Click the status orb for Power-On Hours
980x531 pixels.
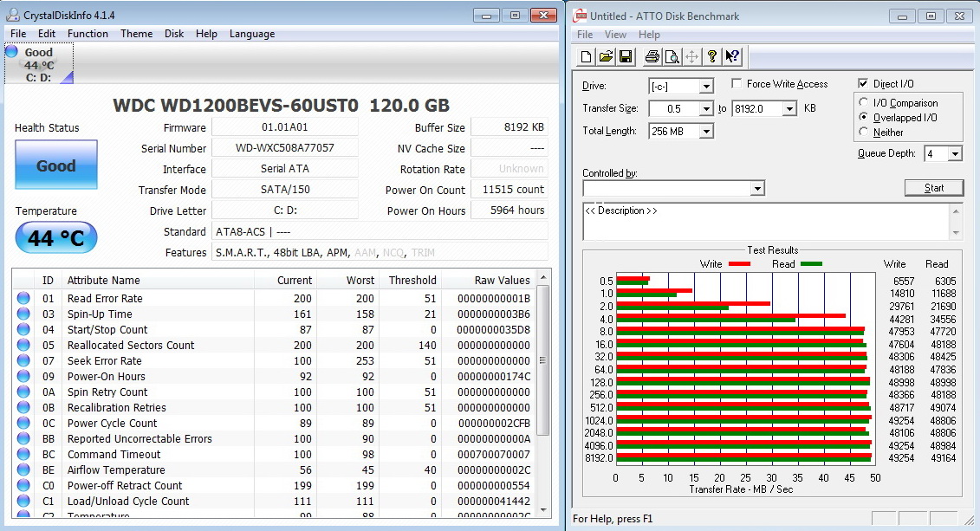pyautogui.click(x=23, y=376)
